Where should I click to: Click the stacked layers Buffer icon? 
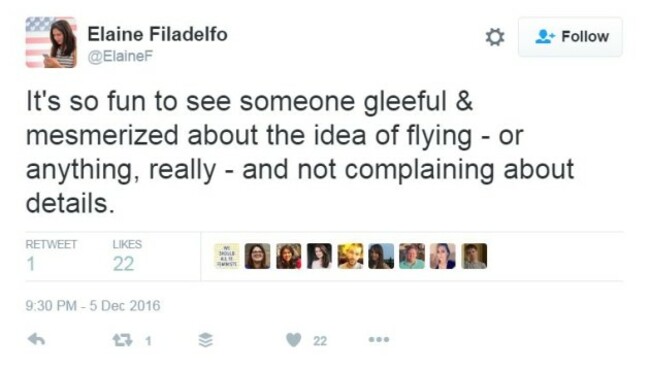[206, 340]
